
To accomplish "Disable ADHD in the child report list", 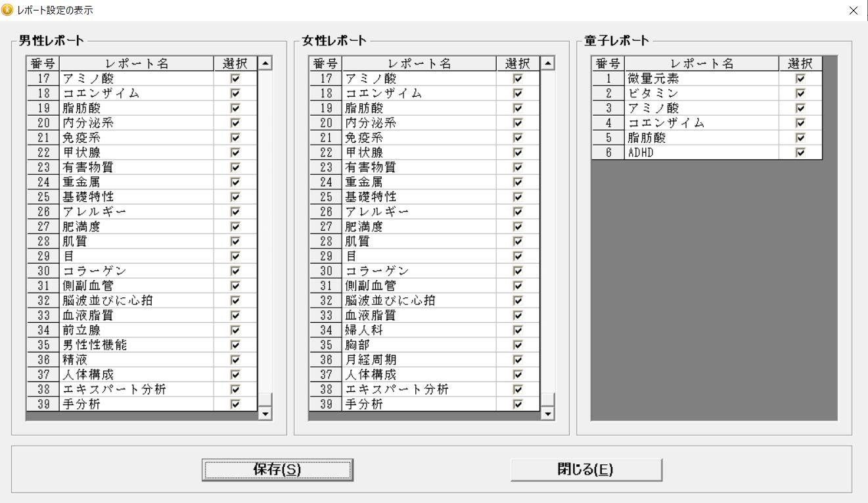I will tap(800, 153).
